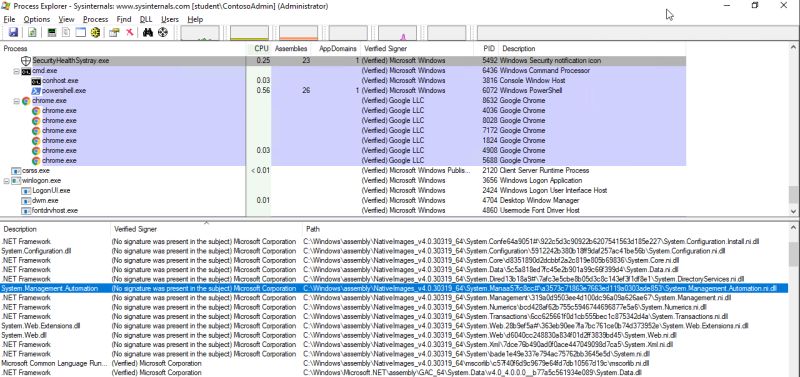This screenshot has height=377, width=800.
Task: Open System Information from the toolbar
Action: tap(52, 33)
